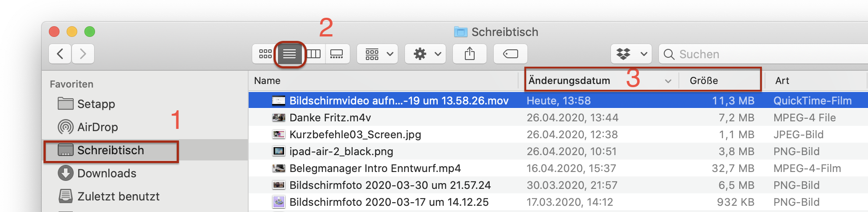868x212 pixels.
Task: Sort files by Name column
Action: point(267,80)
